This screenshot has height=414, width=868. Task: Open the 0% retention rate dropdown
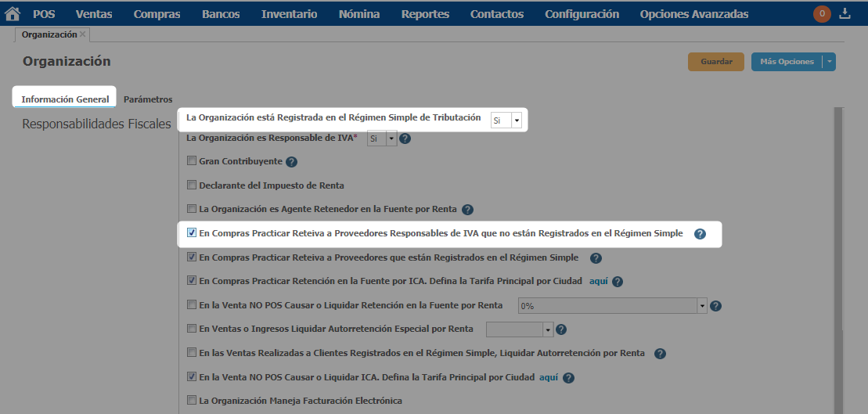[x=702, y=306]
